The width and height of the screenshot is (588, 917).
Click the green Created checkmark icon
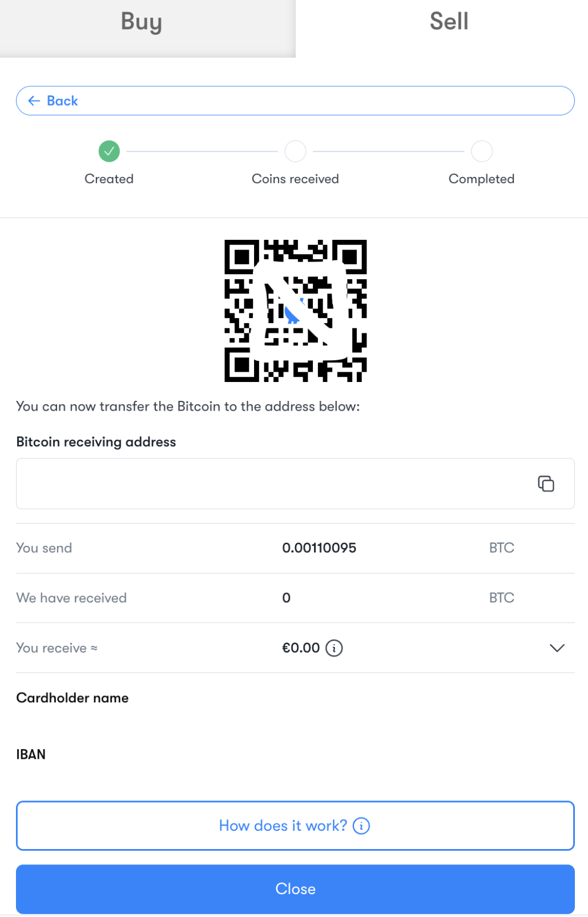click(109, 151)
